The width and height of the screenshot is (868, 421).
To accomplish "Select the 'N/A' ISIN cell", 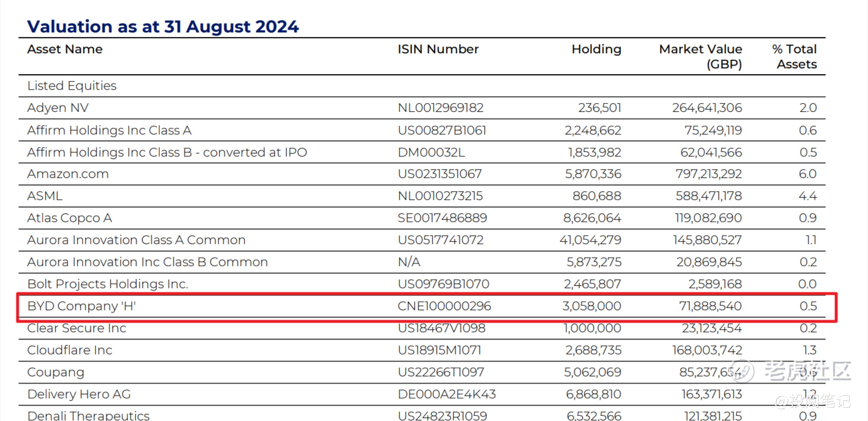I will pos(409,262).
